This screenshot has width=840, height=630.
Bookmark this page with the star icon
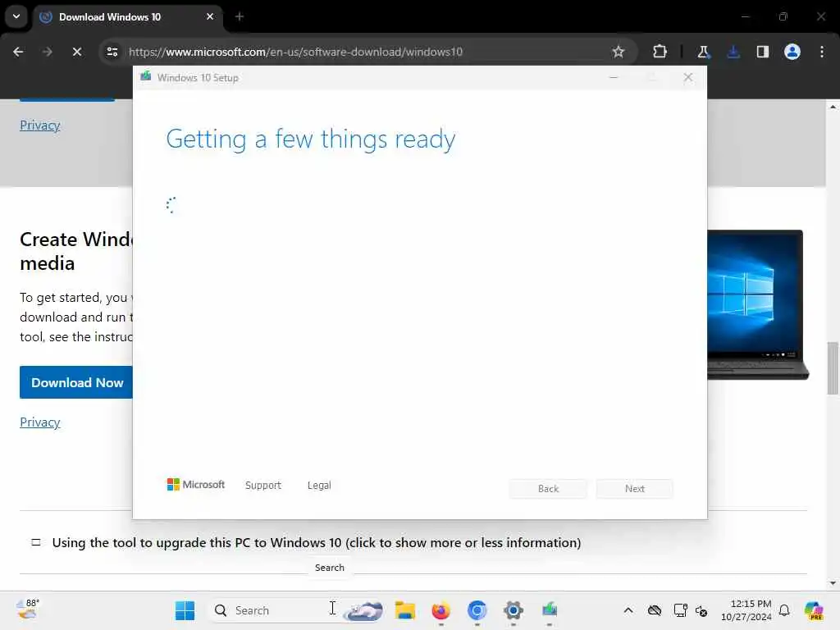pos(619,52)
